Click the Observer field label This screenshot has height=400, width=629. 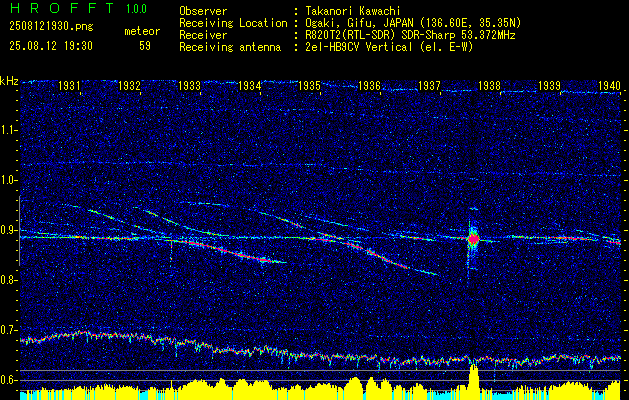point(203,11)
